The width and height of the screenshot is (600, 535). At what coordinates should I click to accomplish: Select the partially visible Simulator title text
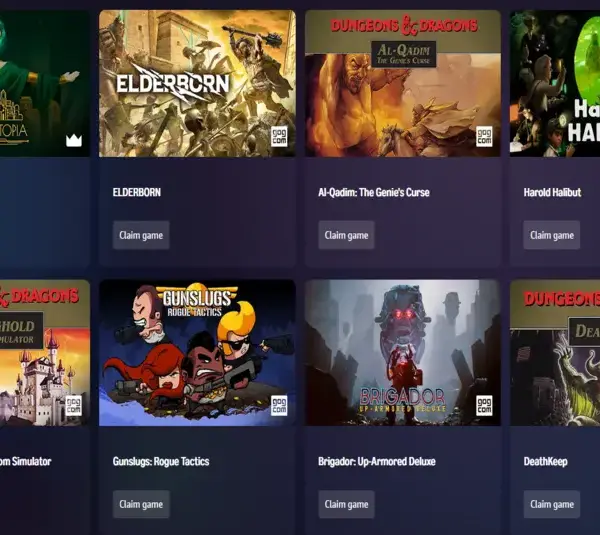click(26, 462)
